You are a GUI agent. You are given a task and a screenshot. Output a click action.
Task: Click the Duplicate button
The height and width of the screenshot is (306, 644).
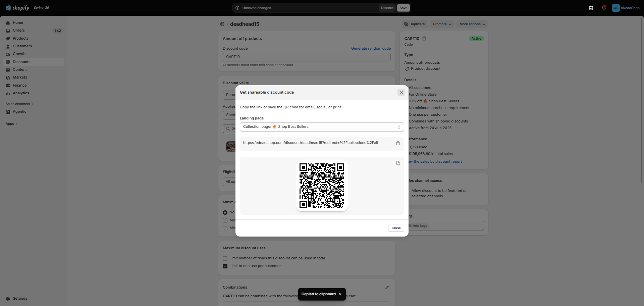click(x=415, y=24)
